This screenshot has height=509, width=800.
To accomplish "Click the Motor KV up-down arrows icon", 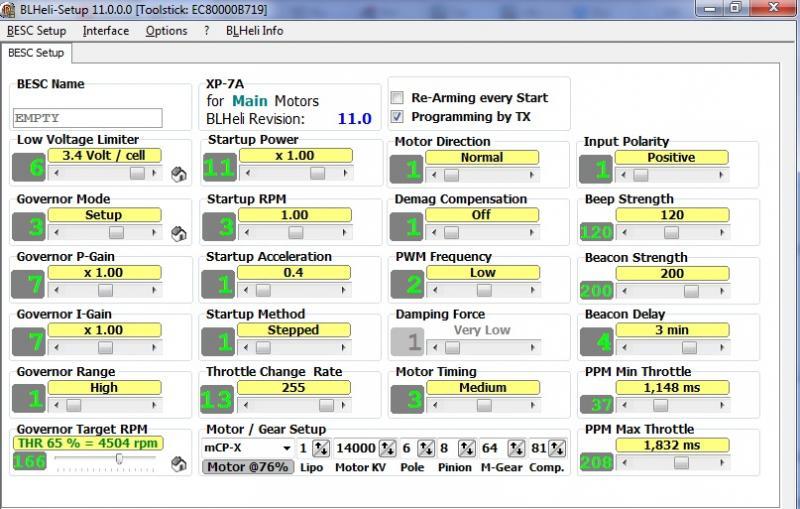I will point(386,449).
